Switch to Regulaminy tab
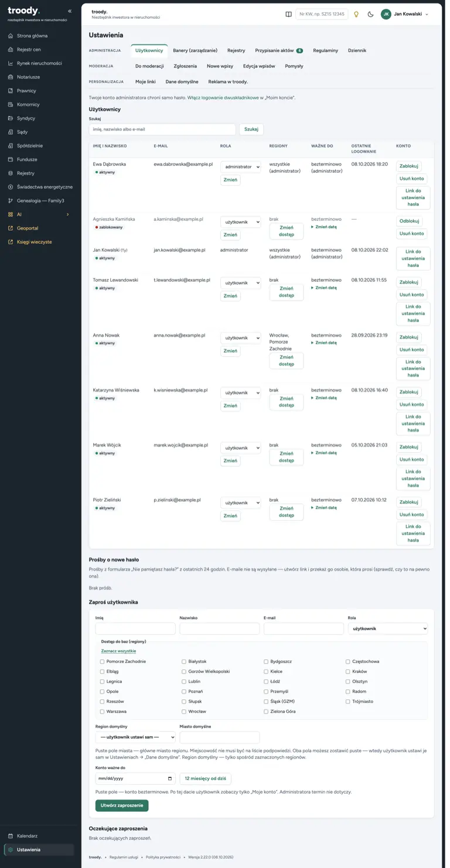The height and width of the screenshot is (868, 450). 325,50
